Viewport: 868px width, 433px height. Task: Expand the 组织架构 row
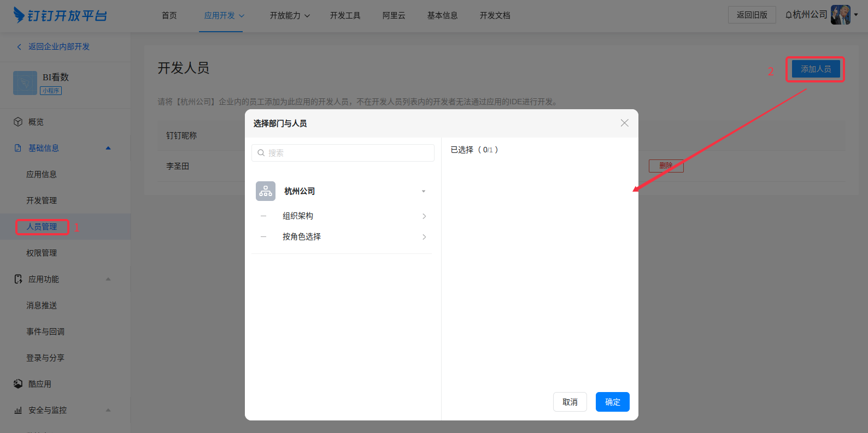424,216
